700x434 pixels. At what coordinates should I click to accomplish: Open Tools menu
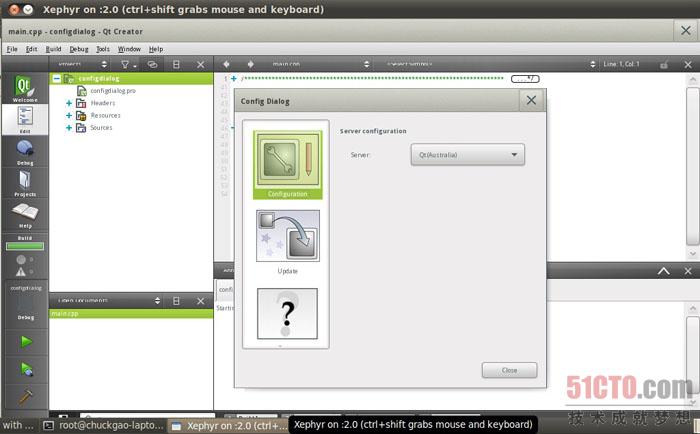[103, 49]
